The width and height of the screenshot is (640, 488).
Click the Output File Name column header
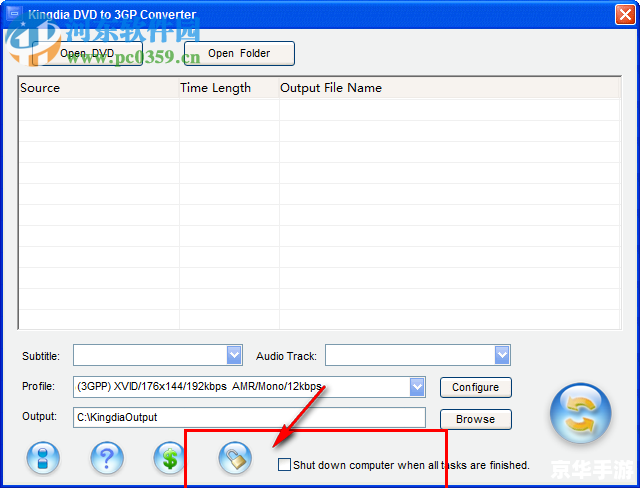pos(450,88)
